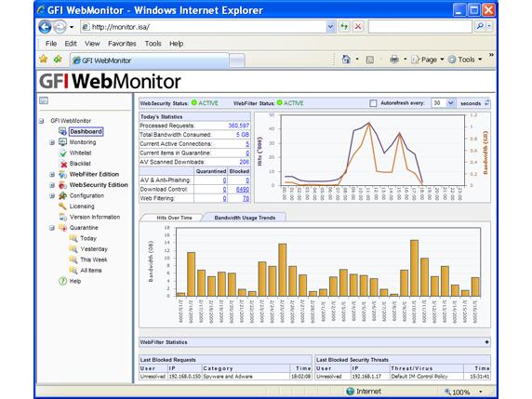Enable the Autorefresh every checkbox
The height and width of the screenshot is (399, 532).
pos(373,103)
